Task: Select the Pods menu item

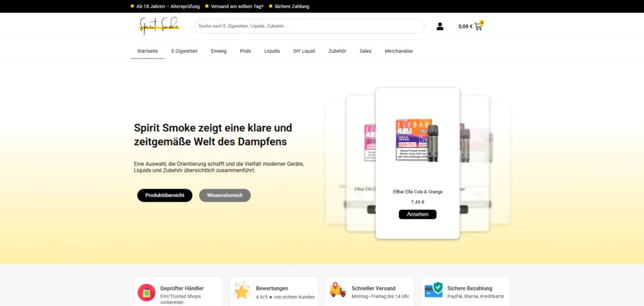Action: click(245, 52)
